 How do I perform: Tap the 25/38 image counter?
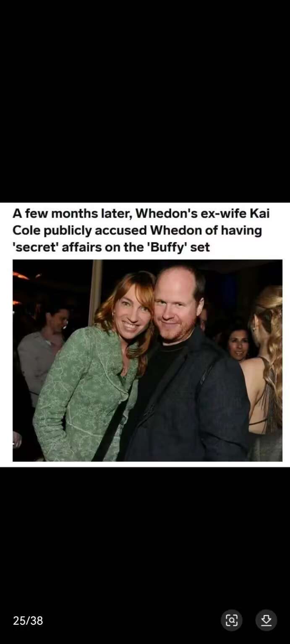pyautogui.click(x=28, y=621)
